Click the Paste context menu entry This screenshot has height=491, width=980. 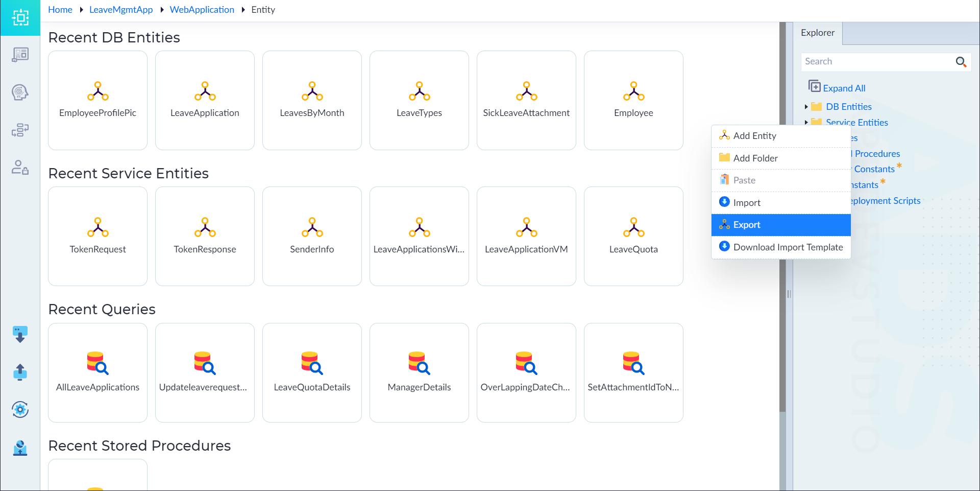tap(781, 180)
